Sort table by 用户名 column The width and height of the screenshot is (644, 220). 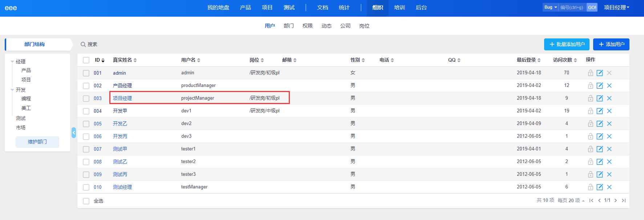click(191, 60)
